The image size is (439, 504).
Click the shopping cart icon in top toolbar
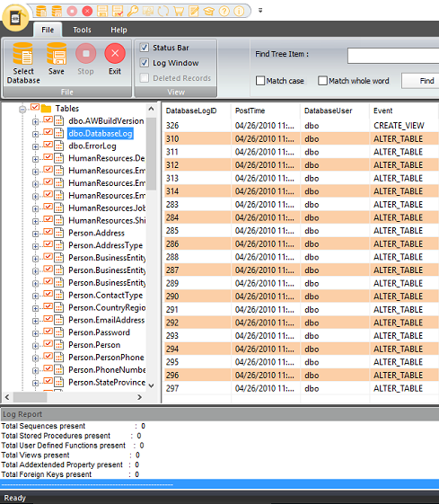click(x=179, y=11)
